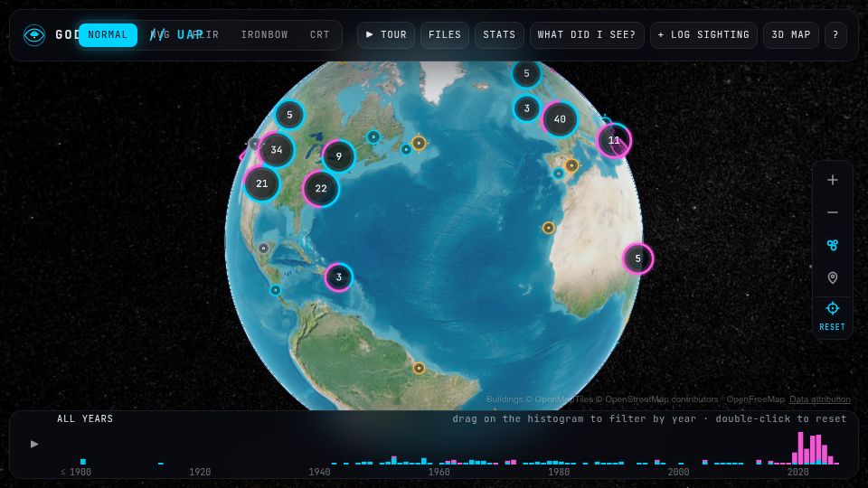This screenshot has height=488, width=868.
Task: Select the orange sighting marker in Brazil
Action: (419, 368)
